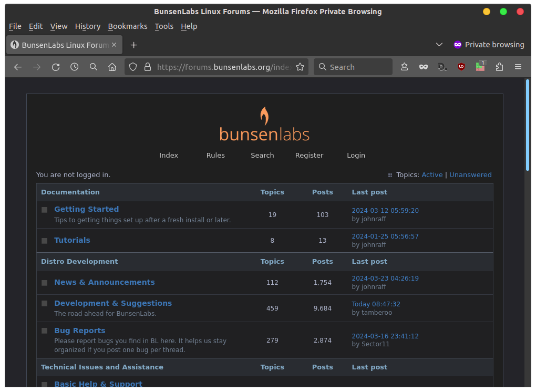Open the File menu
Viewport: 536px width, 392px height.
(15, 26)
